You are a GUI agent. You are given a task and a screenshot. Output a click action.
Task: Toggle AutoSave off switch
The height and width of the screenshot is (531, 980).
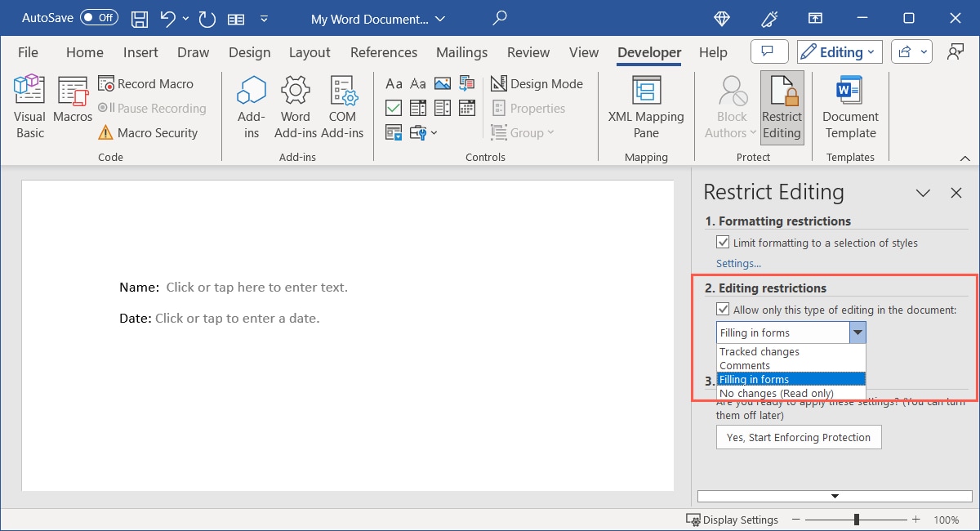(x=98, y=17)
